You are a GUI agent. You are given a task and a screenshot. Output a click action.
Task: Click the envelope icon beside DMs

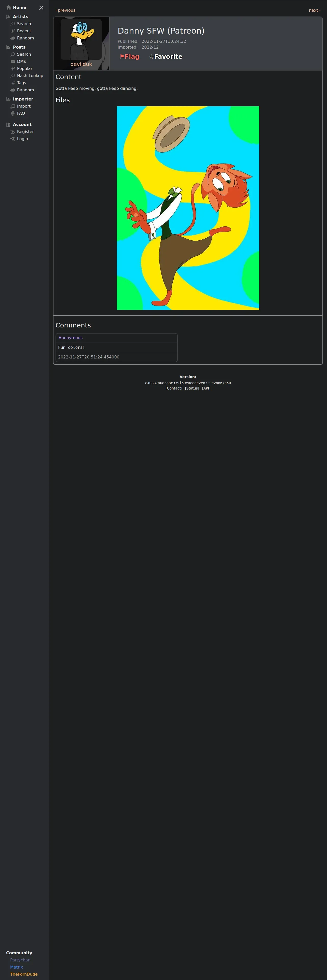(x=13, y=62)
